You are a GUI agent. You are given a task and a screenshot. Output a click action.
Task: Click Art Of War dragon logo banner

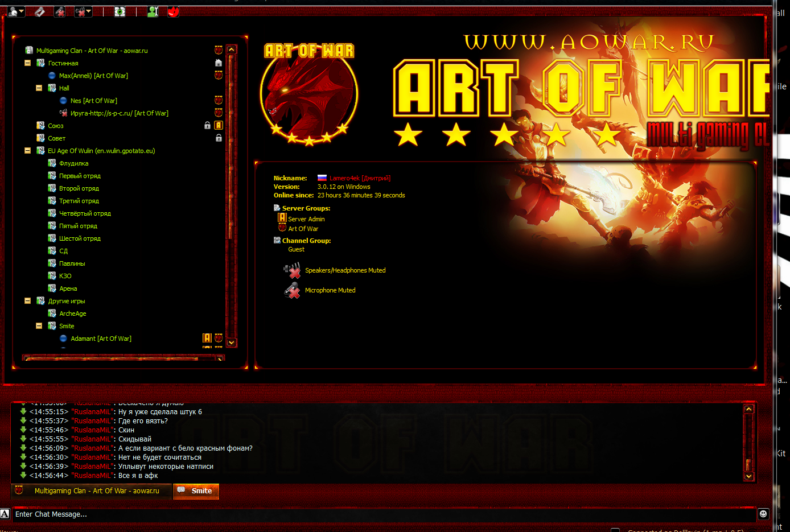point(309,94)
